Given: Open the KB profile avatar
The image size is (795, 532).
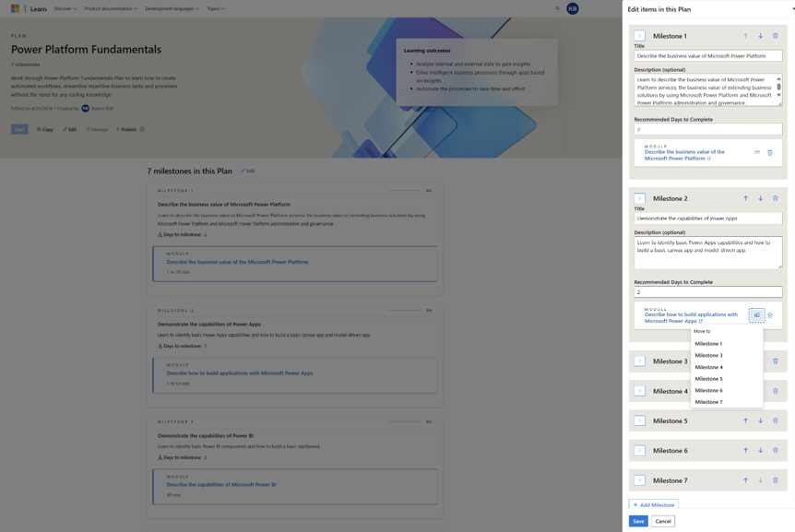Looking at the screenshot, I should pyautogui.click(x=573, y=6).
